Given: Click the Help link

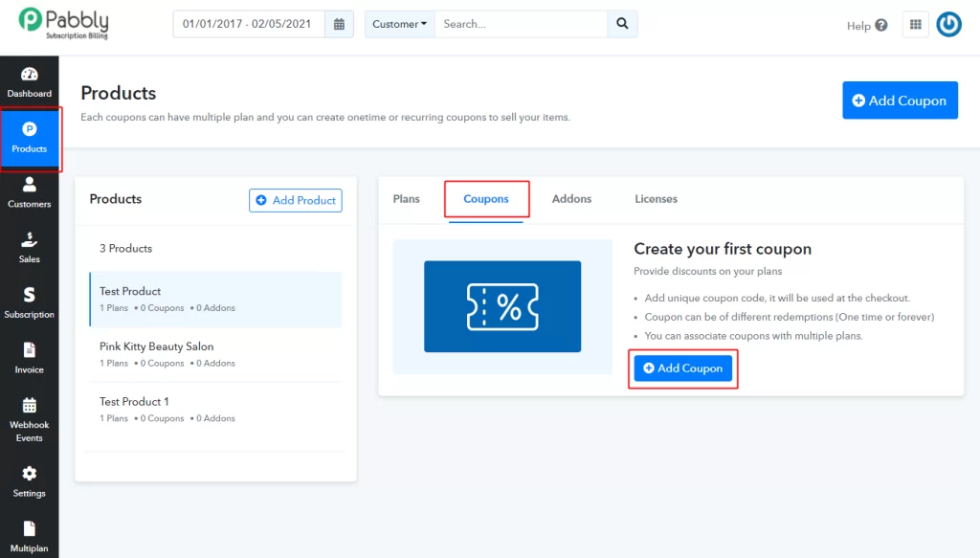Looking at the screenshot, I should point(866,26).
